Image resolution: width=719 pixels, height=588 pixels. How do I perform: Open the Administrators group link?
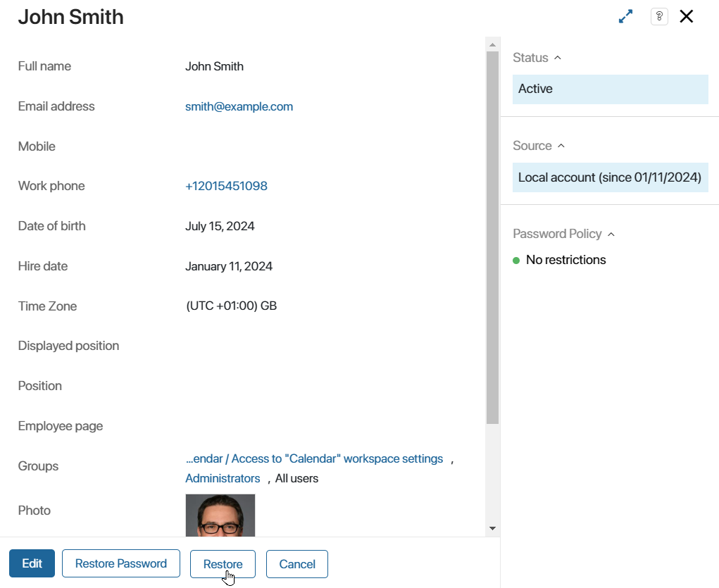[223, 478]
